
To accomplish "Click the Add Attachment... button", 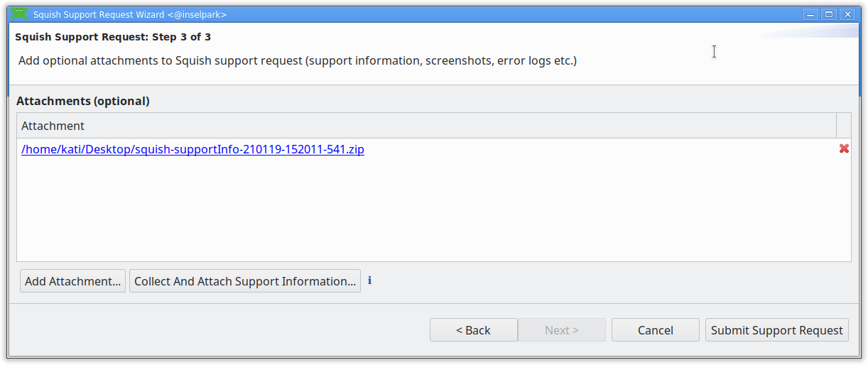I will (72, 281).
